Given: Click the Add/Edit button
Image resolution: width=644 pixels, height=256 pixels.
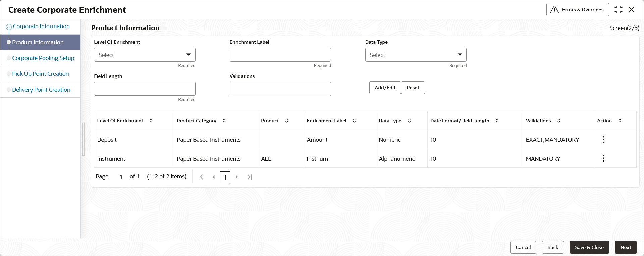Looking at the screenshot, I should tap(385, 88).
